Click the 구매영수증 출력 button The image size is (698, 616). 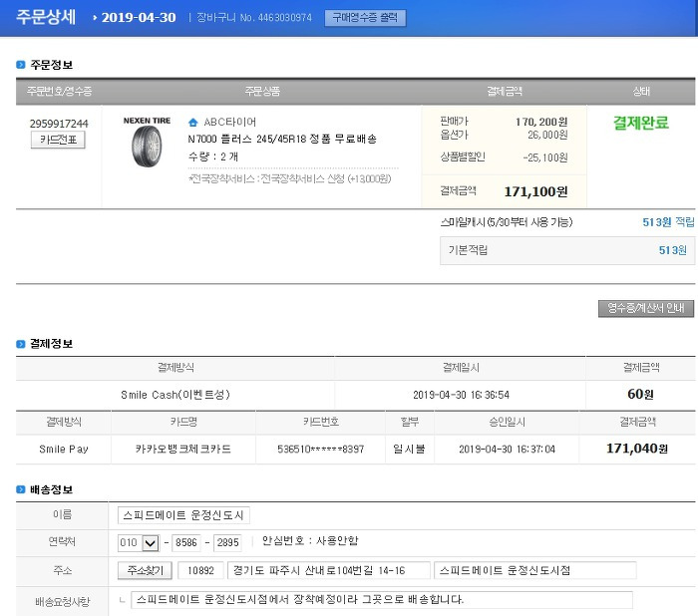(365, 18)
